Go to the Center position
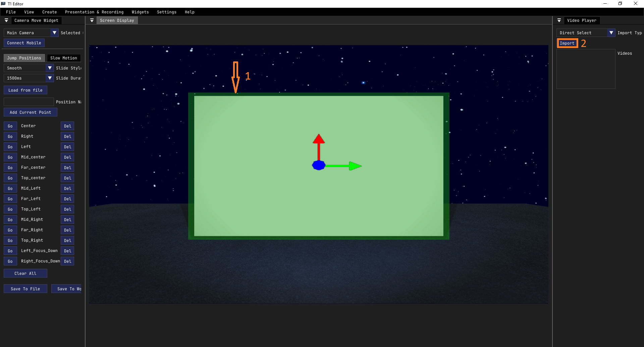This screenshot has height=347, width=644. (x=10, y=126)
